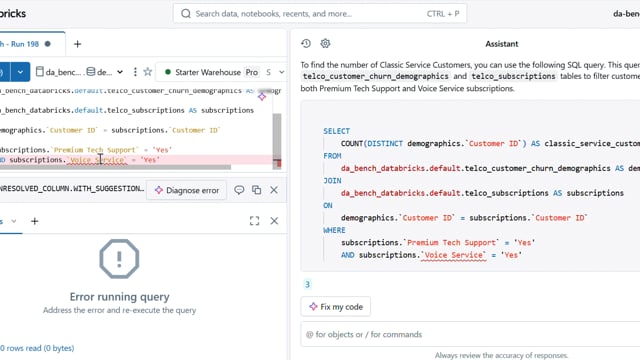Expand the results panel to fullscreen
This screenshot has height=360, width=640.
pyautogui.click(x=254, y=221)
